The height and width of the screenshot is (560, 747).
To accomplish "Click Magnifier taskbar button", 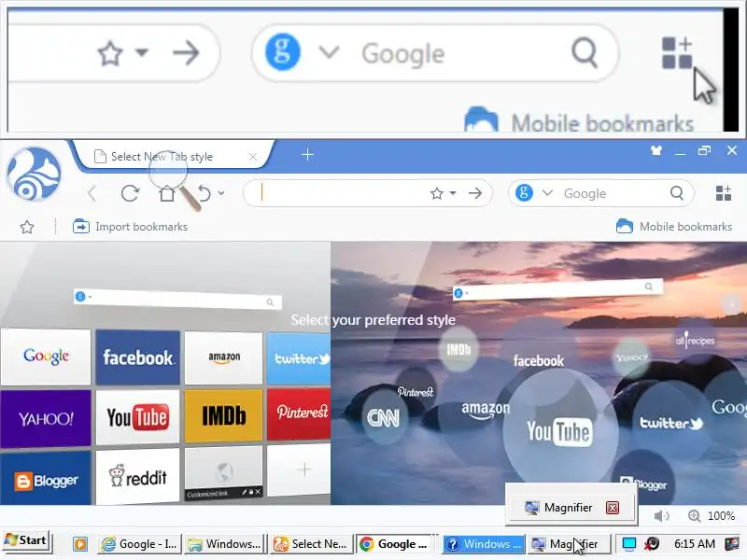I will coord(569,544).
